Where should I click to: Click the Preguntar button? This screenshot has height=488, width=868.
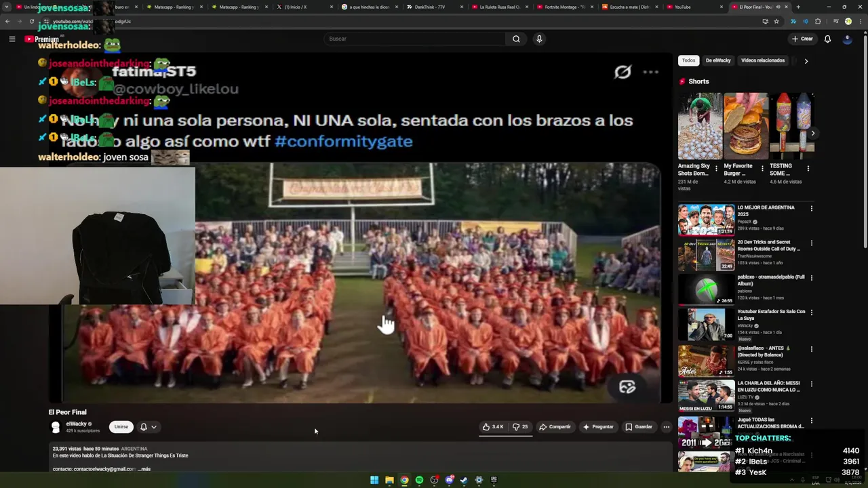[597, 427]
